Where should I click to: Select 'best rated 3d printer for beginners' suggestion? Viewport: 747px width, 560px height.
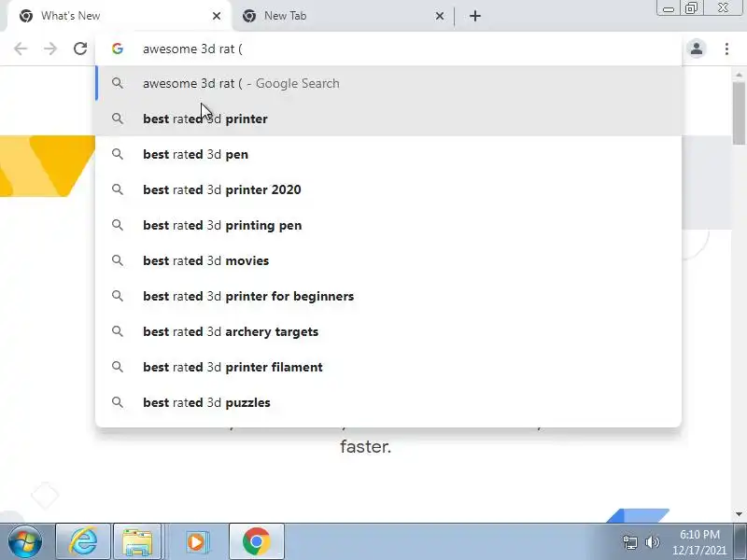pyautogui.click(x=388, y=296)
